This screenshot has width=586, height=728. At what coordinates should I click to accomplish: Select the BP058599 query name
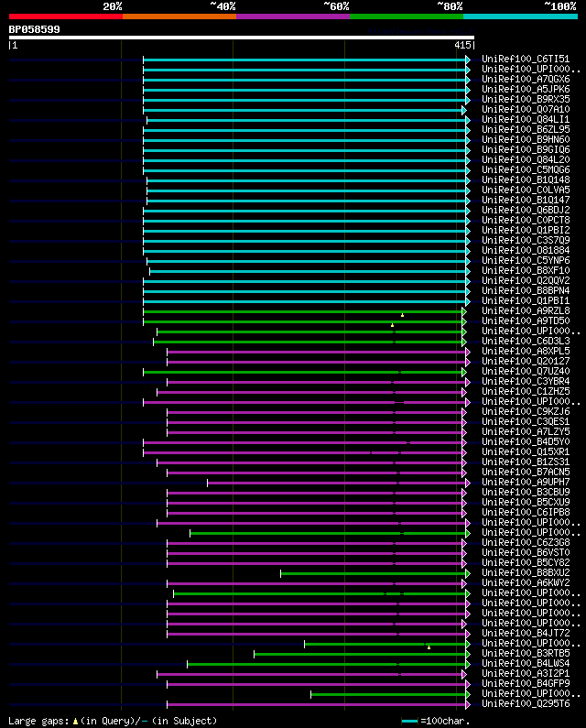point(35,29)
